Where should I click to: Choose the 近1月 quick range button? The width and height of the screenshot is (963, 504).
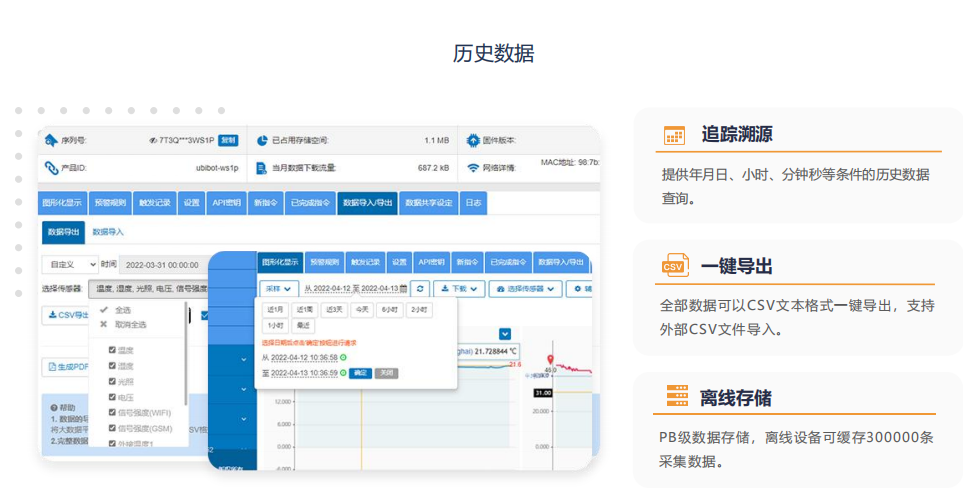point(275,309)
